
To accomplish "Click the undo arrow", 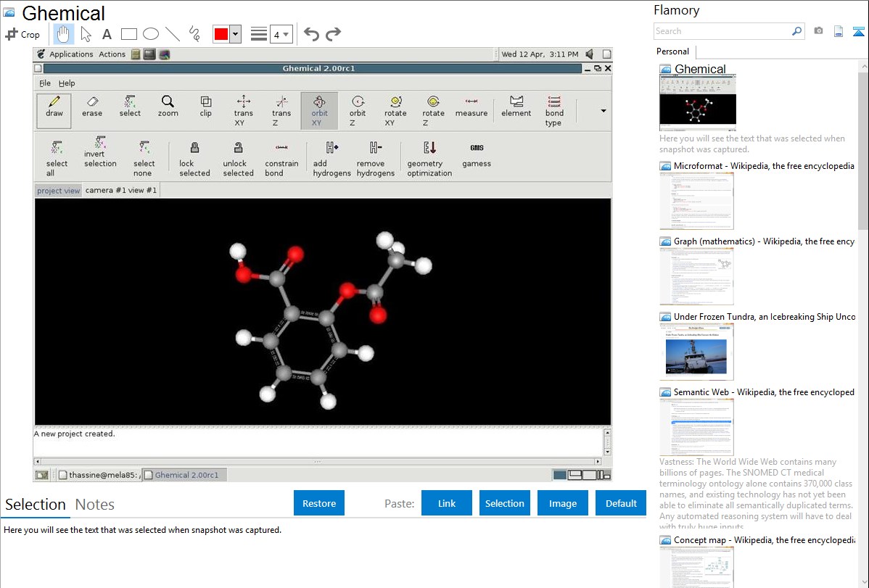I will (311, 34).
